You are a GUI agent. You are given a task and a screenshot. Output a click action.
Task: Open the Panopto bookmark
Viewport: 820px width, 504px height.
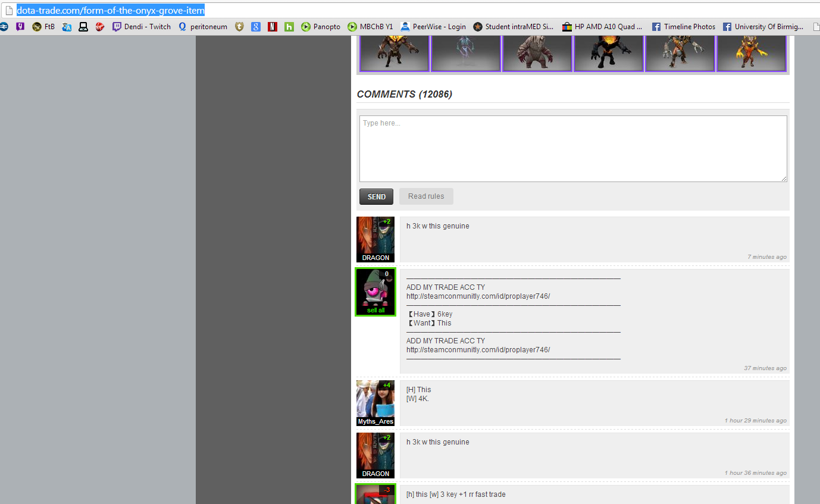[x=321, y=27]
